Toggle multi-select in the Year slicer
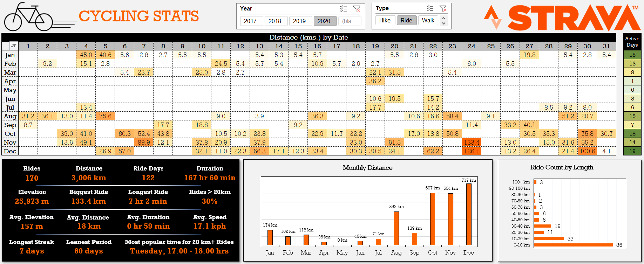 coord(344,9)
